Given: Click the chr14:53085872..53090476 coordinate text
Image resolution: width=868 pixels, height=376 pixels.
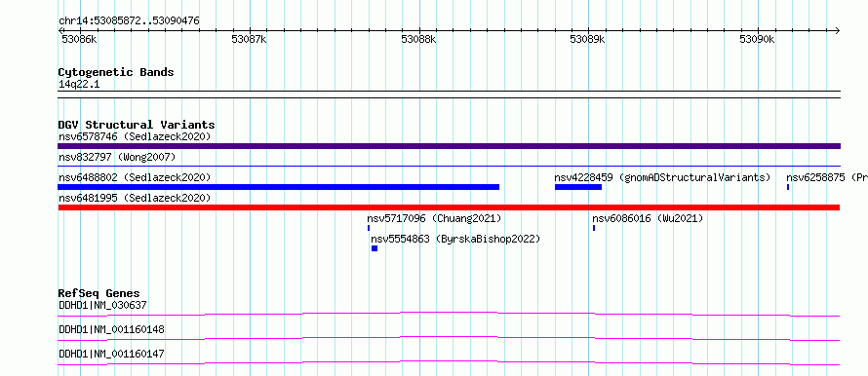Looking at the screenshot, I should point(129,21).
